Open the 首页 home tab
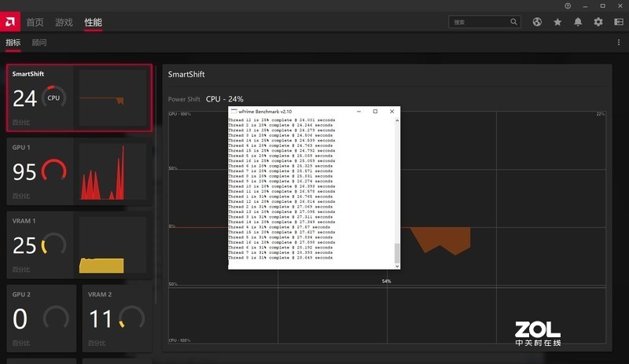629x364 pixels. 35,23
